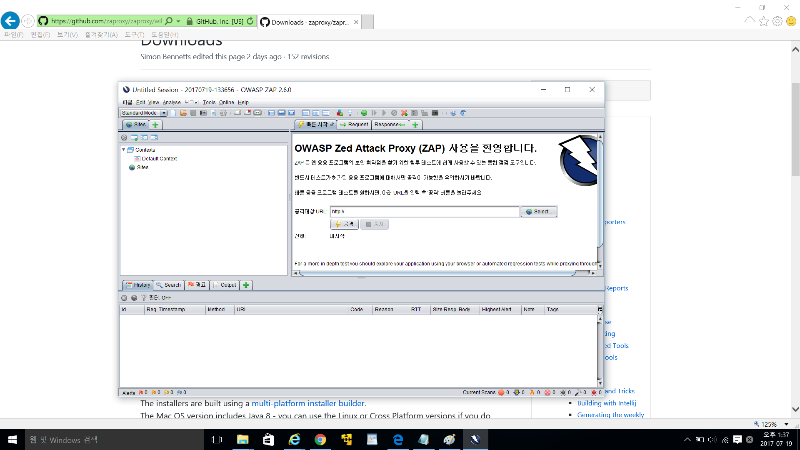Open the View menu in ZAP
Viewport: 800px width, 450px height.
[153, 102]
